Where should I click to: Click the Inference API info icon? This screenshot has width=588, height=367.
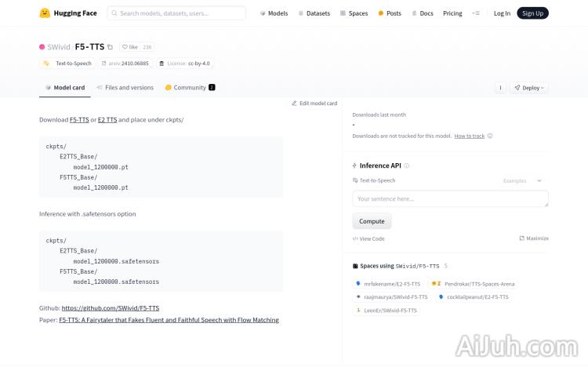point(406,165)
